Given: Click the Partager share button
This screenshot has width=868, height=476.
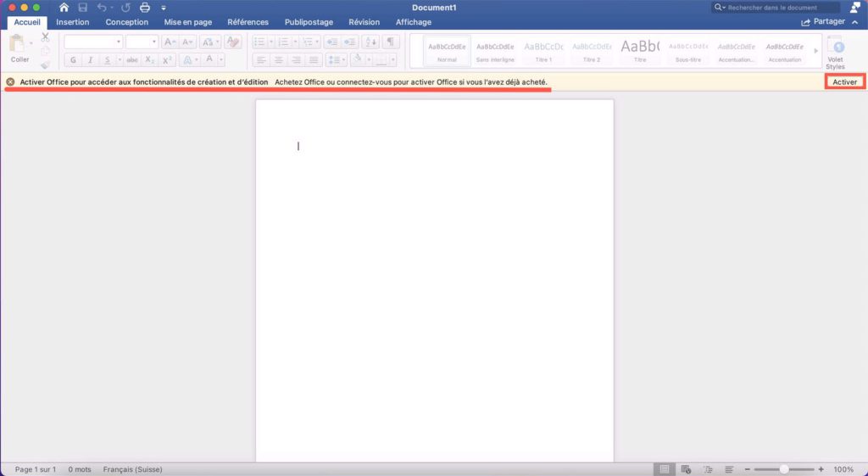Looking at the screenshot, I should (x=822, y=22).
